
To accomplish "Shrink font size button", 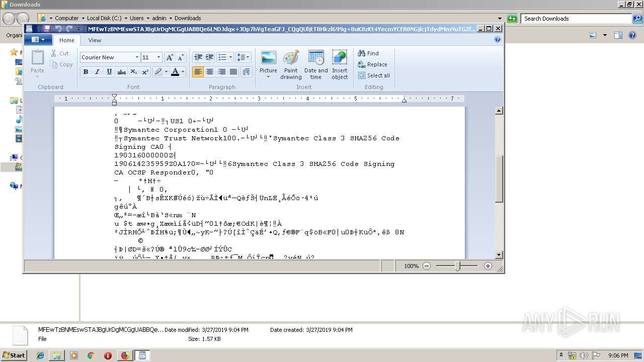I will (x=181, y=57).
